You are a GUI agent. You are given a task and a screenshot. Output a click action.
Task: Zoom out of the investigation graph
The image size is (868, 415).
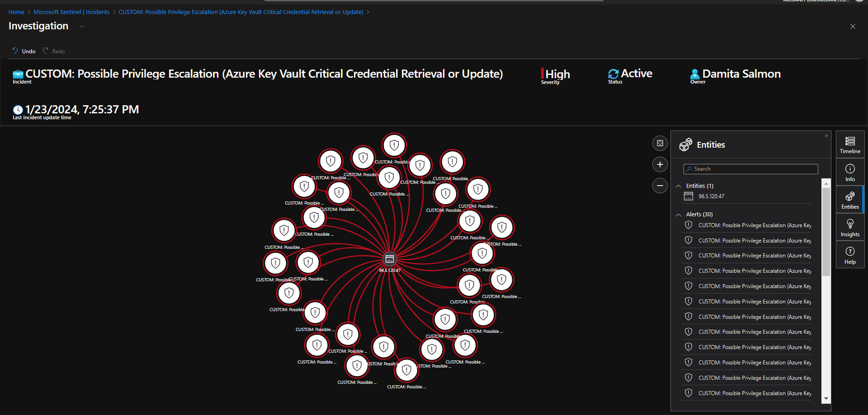[660, 186]
